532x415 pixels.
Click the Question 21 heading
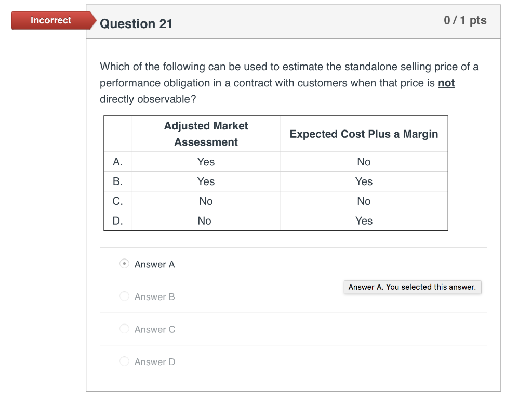[x=136, y=23]
